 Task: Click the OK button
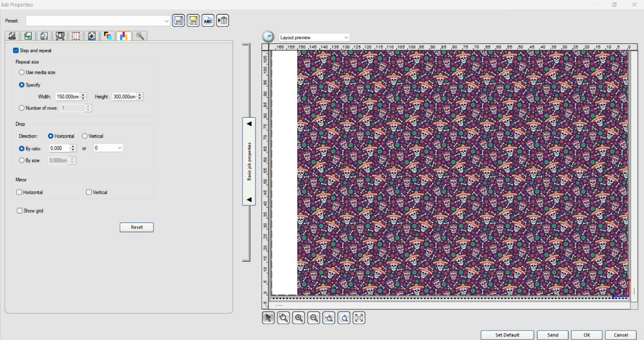[x=587, y=335]
